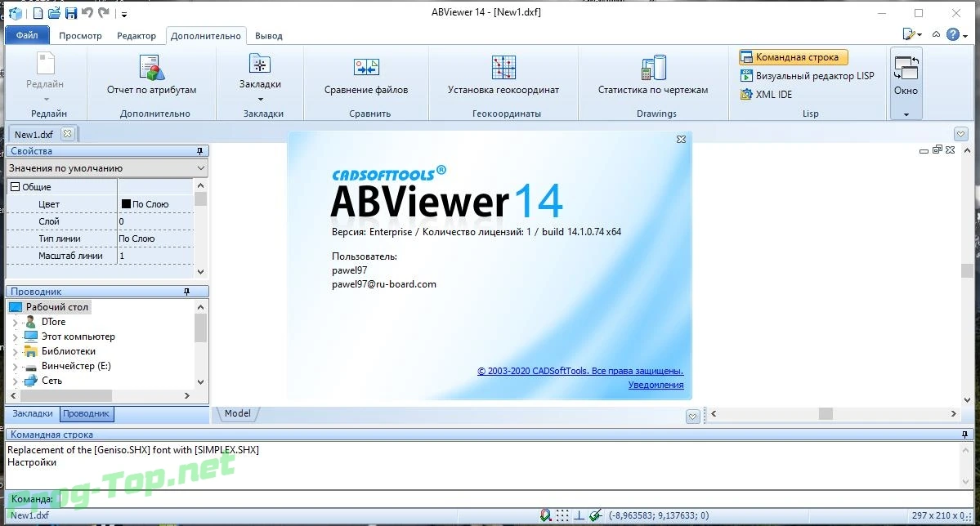Select the Model layout tab
The width and height of the screenshot is (980, 526).
[238, 413]
